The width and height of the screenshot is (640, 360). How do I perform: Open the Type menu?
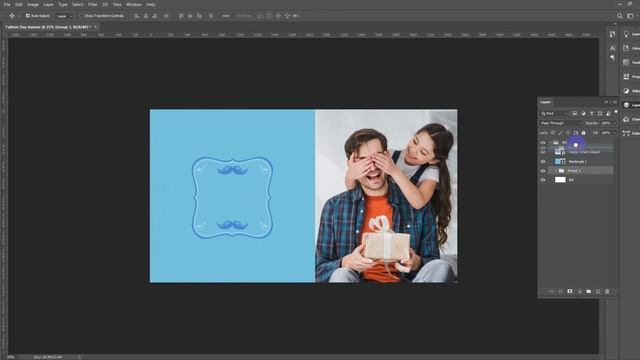(x=63, y=4)
